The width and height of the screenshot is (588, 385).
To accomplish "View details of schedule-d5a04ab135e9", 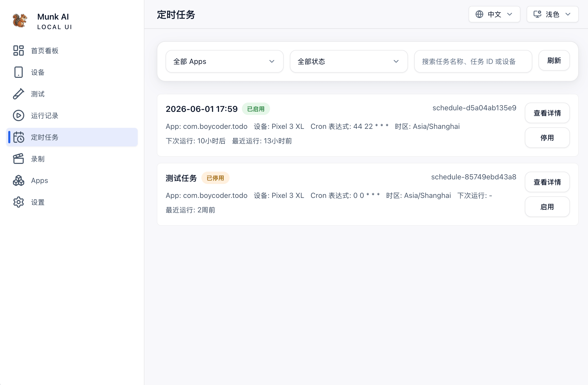I will [x=547, y=113].
